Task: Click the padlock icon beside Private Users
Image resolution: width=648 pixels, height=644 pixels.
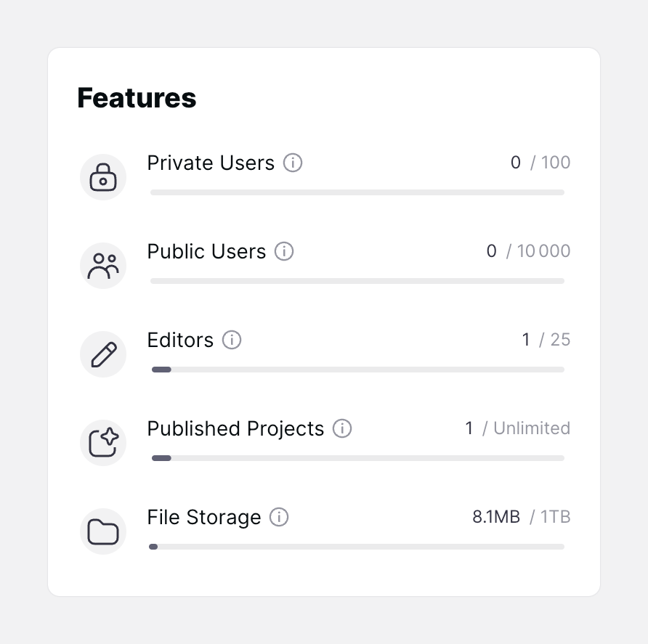Action: (103, 176)
